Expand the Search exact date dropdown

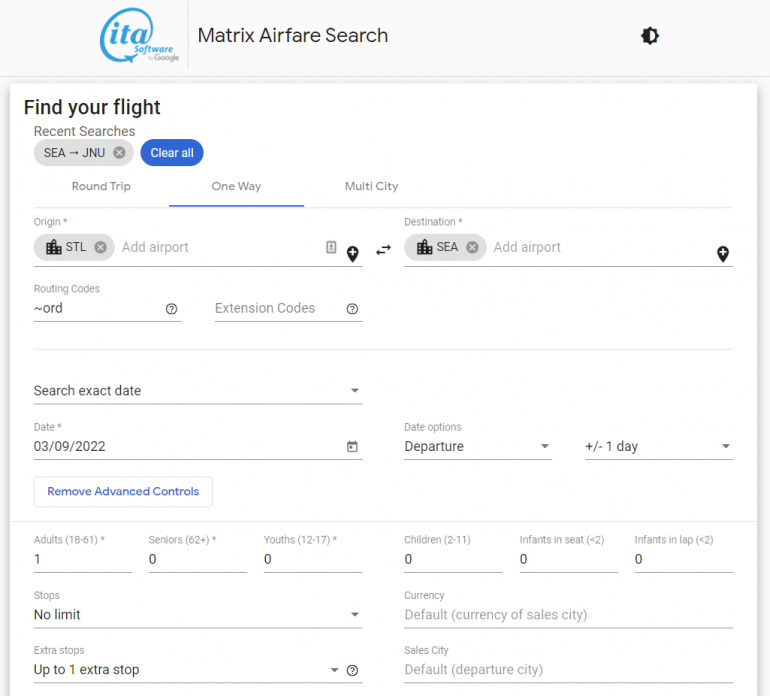pos(198,391)
